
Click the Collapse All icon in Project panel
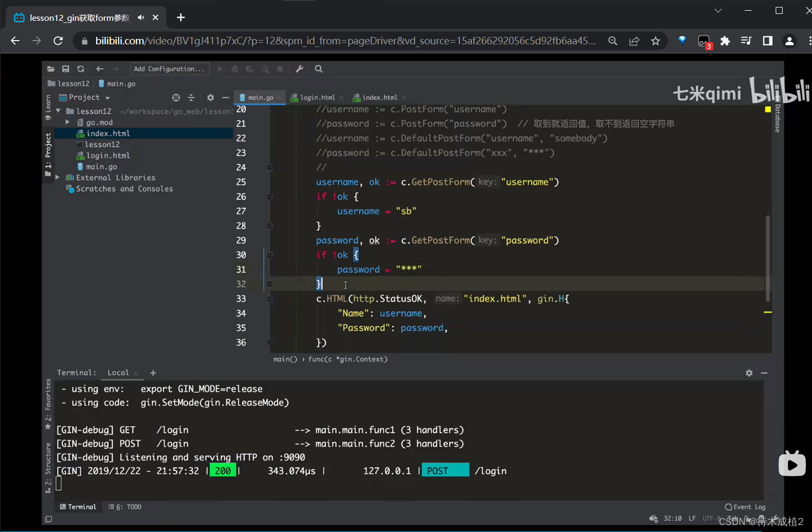(x=191, y=98)
